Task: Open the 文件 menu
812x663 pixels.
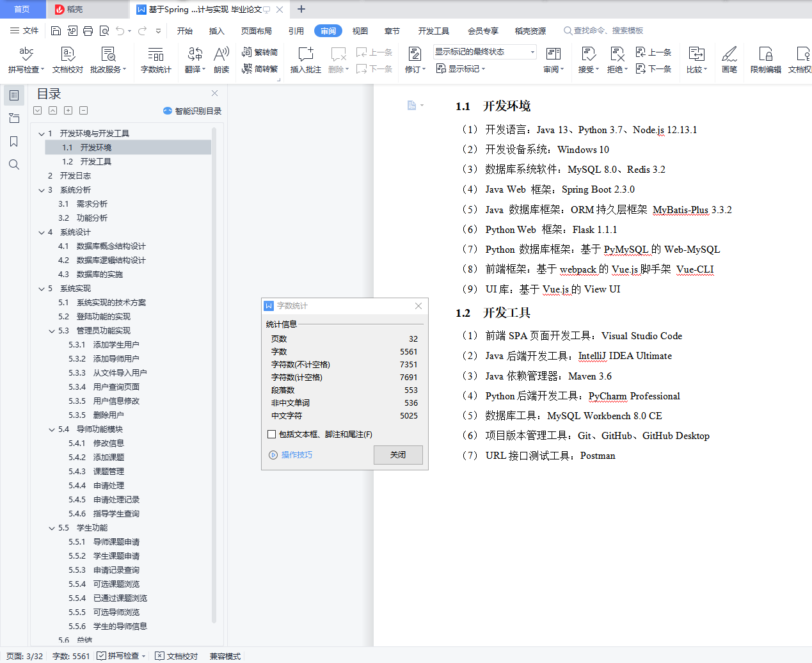Action: click(x=24, y=31)
